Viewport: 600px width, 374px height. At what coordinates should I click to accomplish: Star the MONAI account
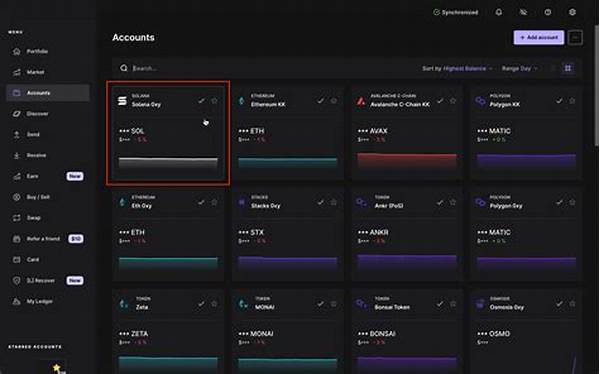tap(334, 304)
